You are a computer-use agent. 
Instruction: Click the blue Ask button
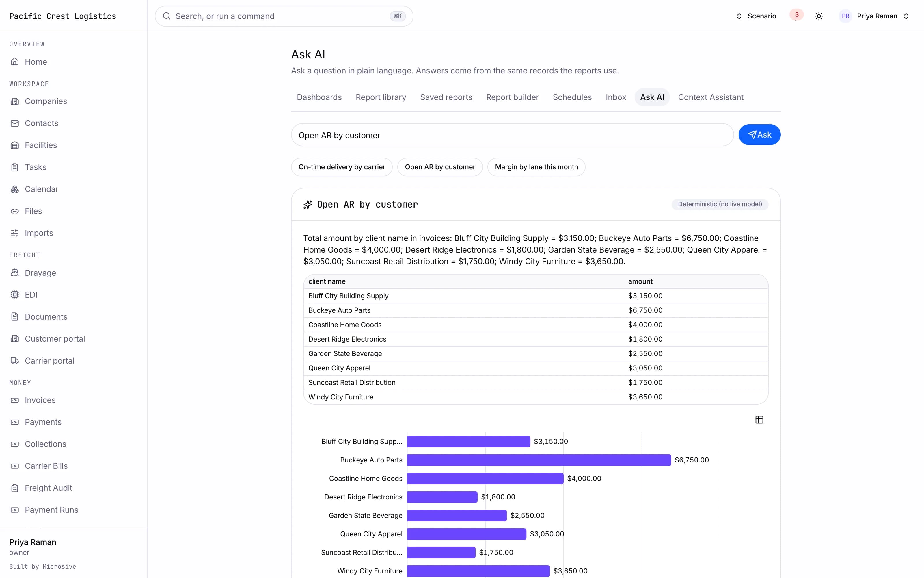coord(759,135)
